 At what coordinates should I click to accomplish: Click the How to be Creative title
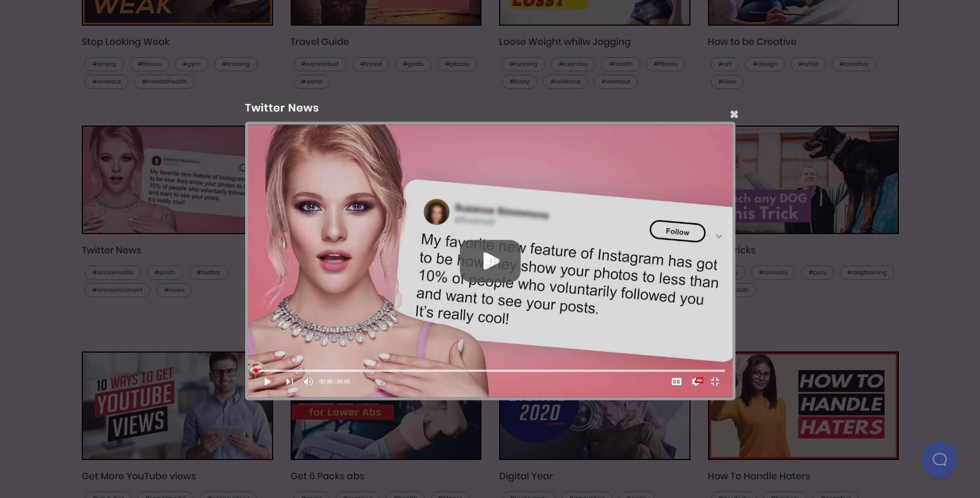(752, 42)
